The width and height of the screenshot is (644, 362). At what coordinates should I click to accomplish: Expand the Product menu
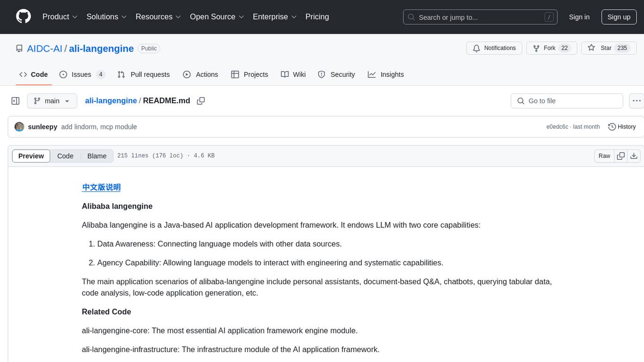[x=60, y=17]
